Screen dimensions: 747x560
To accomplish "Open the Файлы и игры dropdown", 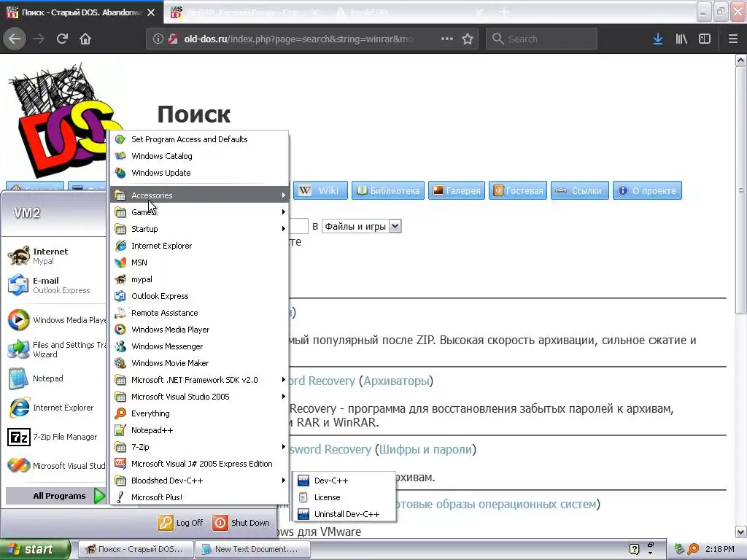I will 362,226.
